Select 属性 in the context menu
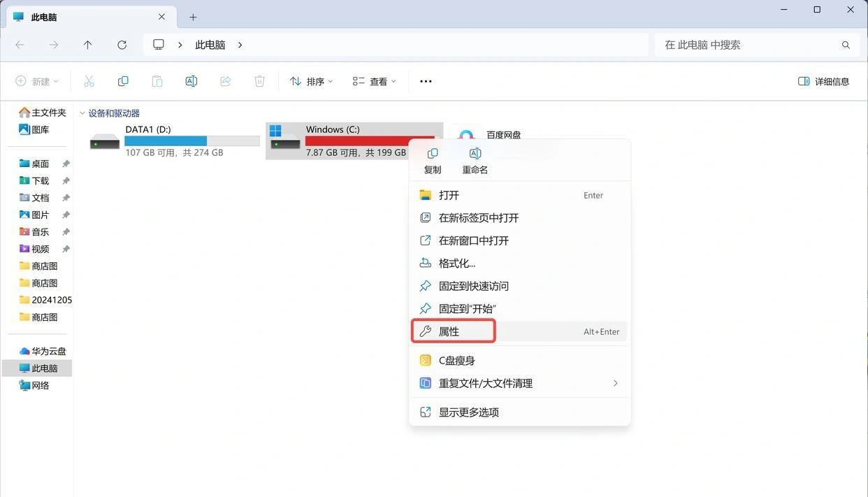 click(448, 331)
